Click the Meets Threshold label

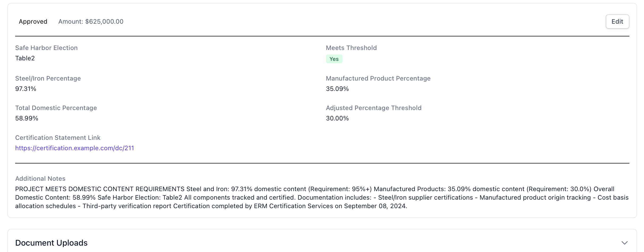(x=351, y=48)
